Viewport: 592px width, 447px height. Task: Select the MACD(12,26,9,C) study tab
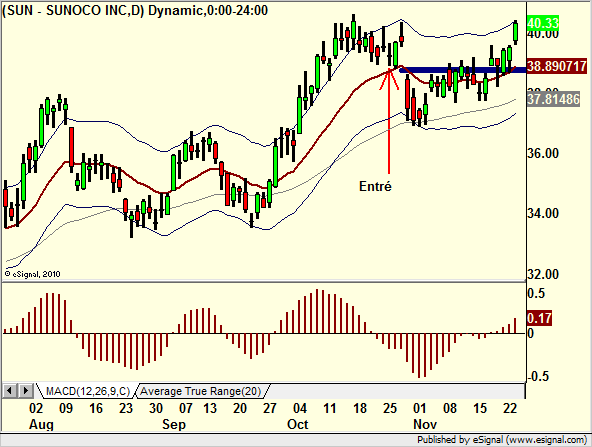click(x=88, y=391)
